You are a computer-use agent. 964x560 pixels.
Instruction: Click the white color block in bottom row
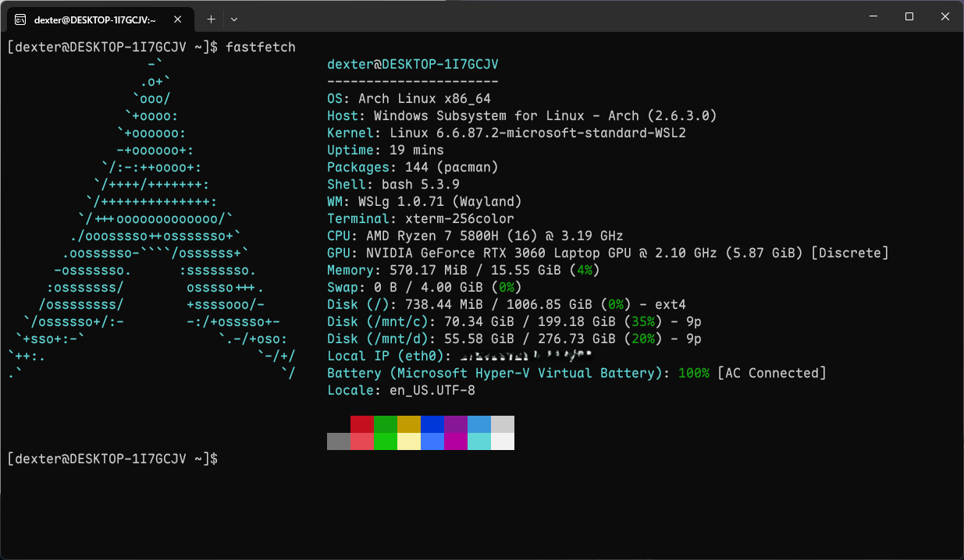point(503,441)
